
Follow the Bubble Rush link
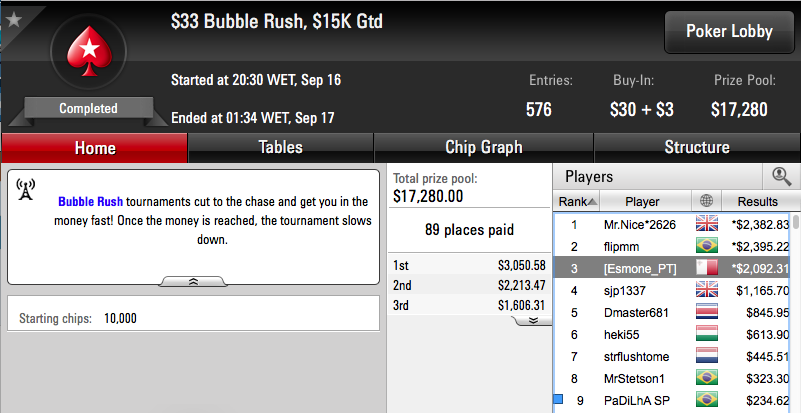[90, 201]
